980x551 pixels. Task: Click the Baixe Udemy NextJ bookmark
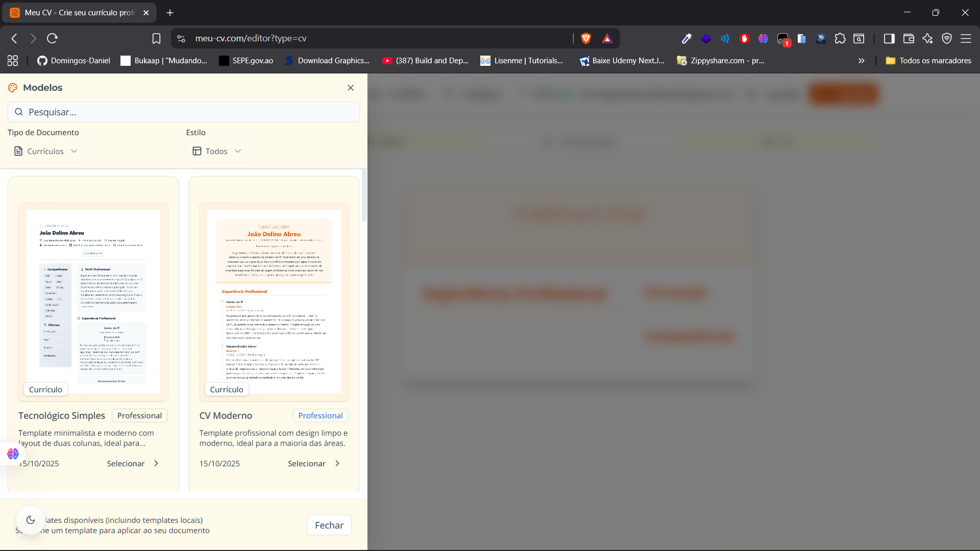coord(622,61)
